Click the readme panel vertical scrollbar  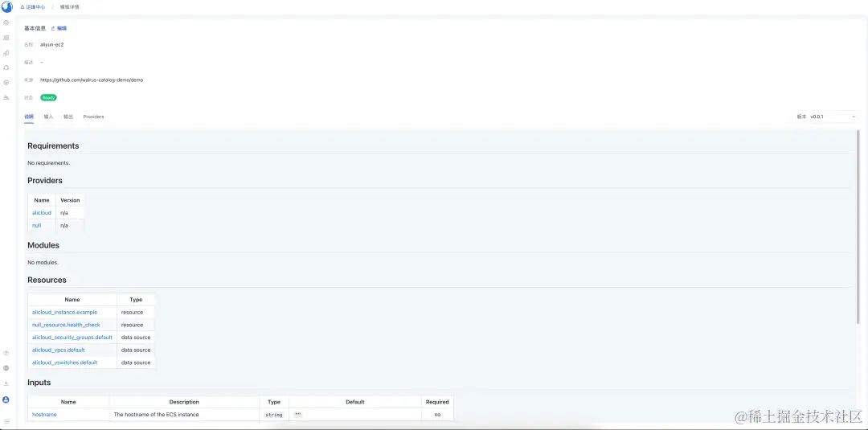858,227
